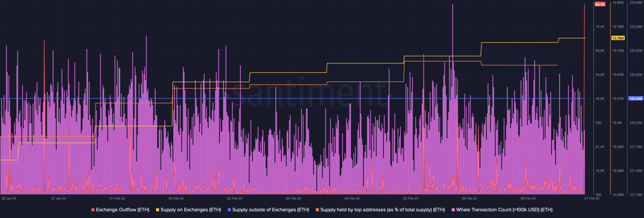Screen dimensions: 644x218
Task: Click the 32K axis value
Action: (598, 122)
